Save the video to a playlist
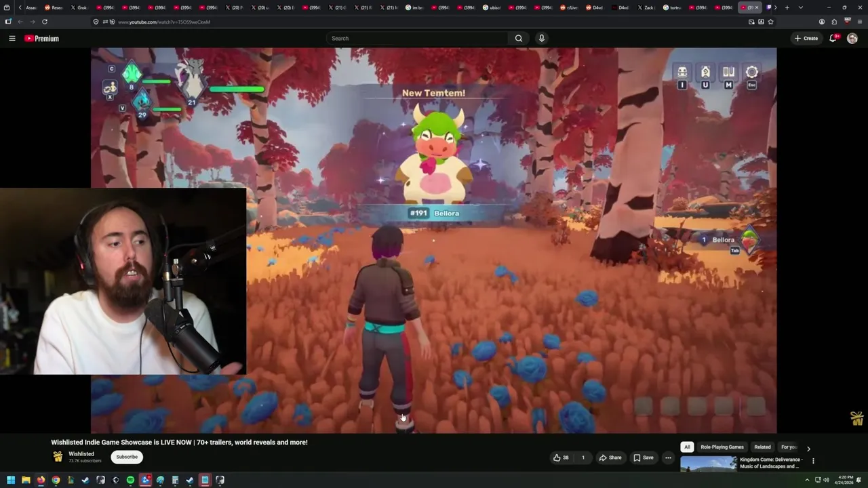 644,457
